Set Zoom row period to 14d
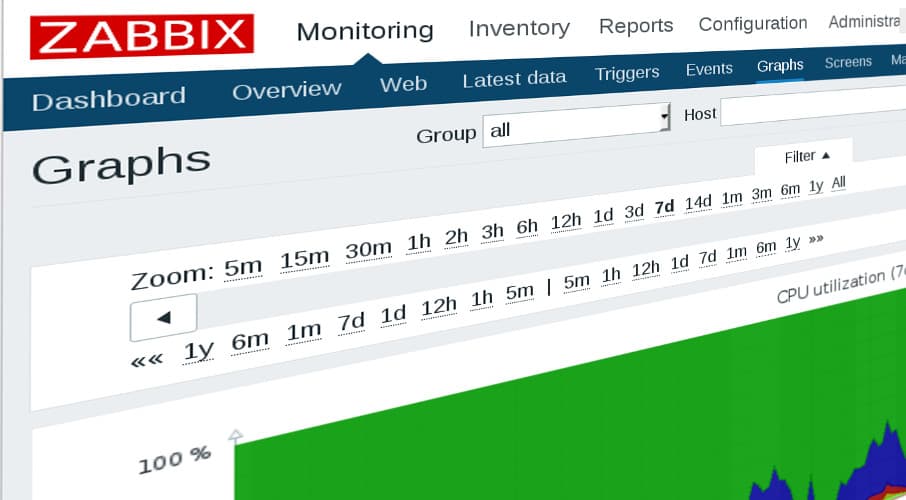The width and height of the screenshot is (906, 500). [x=698, y=202]
